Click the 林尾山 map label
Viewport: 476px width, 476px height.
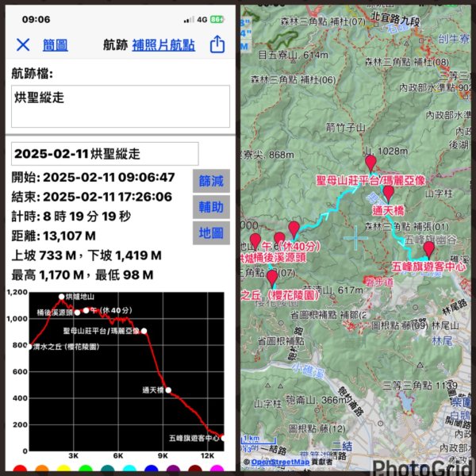[445, 326]
